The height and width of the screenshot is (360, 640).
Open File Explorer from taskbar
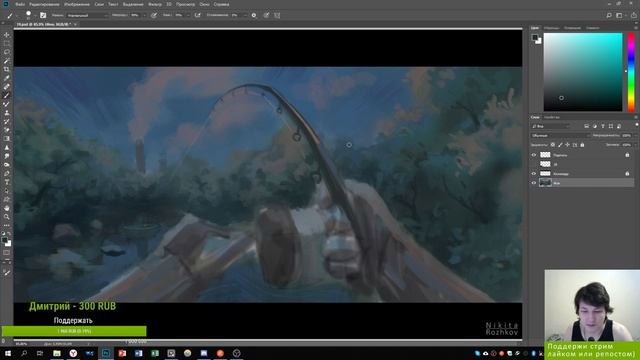(x=57, y=353)
